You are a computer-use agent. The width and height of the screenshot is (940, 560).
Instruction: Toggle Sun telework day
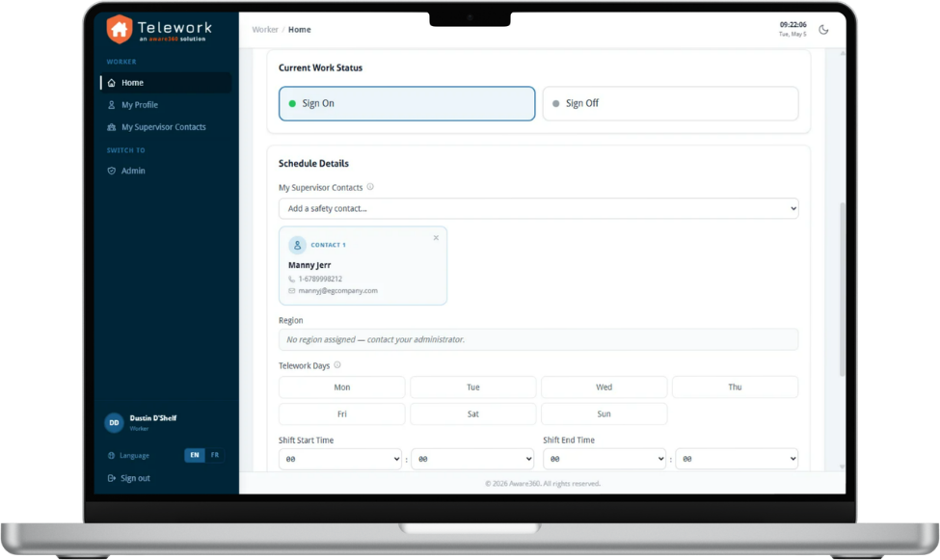pos(604,414)
